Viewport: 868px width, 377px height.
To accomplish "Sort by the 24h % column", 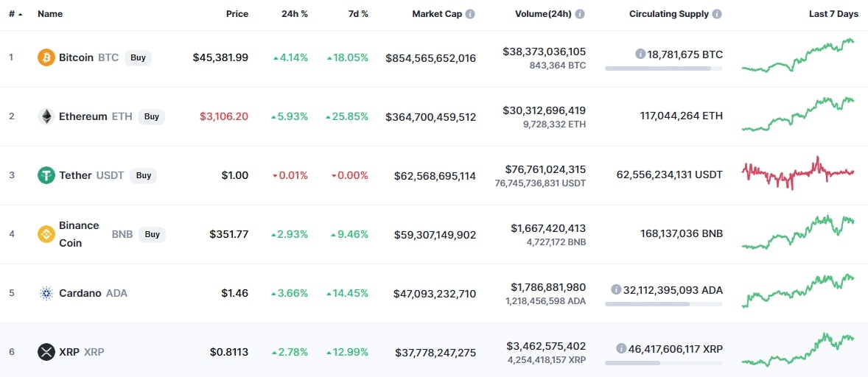I will click(295, 14).
